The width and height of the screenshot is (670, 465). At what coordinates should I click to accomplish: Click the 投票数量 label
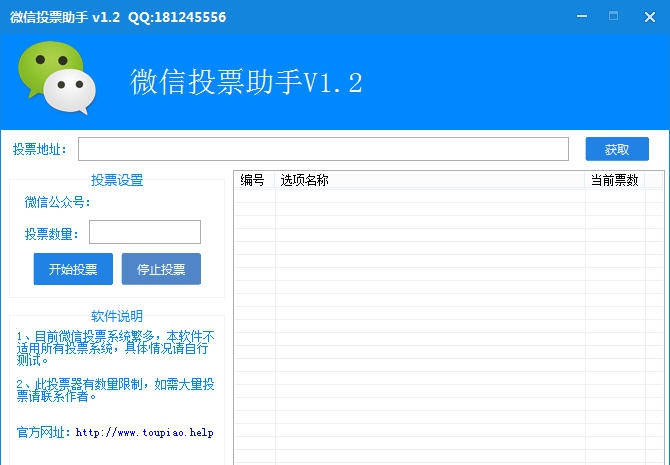tap(52, 234)
